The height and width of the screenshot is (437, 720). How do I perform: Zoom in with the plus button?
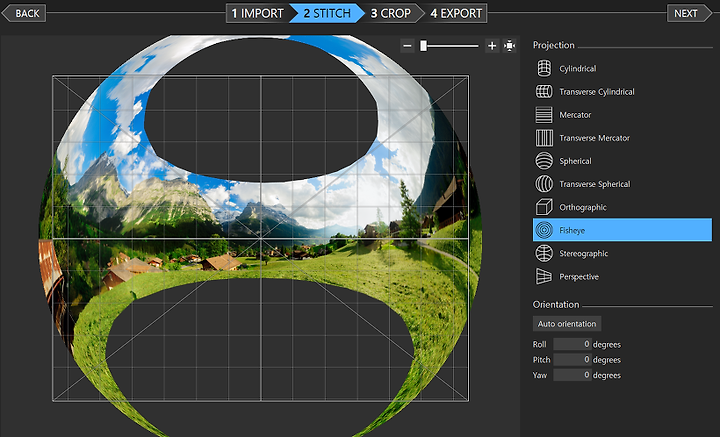pos(492,45)
